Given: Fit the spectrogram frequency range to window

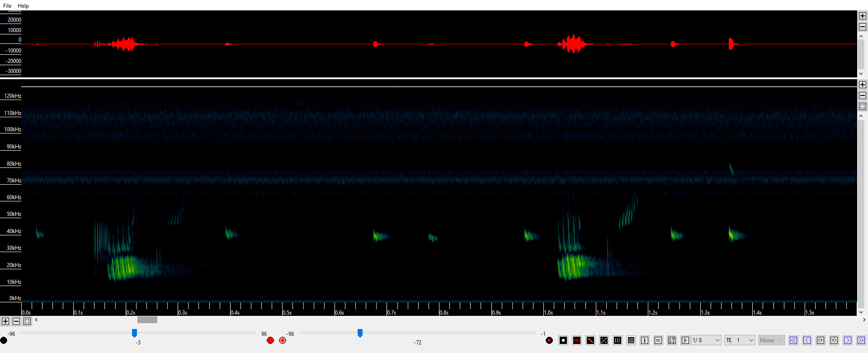Looking at the screenshot, I should point(863,106).
